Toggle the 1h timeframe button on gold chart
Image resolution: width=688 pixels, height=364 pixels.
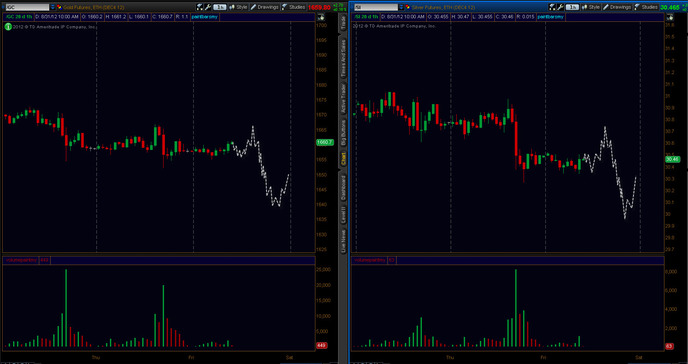(219, 7)
